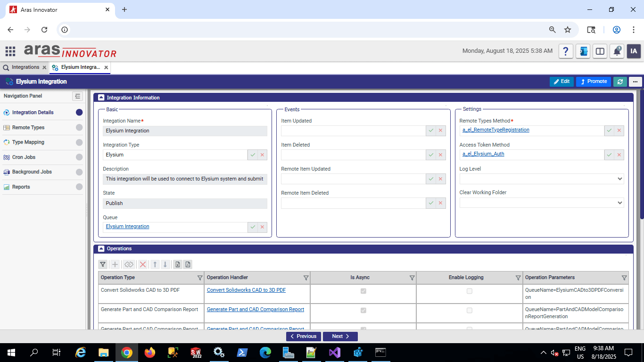Select Type Mapping step circle
Image resolution: width=644 pixels, height=362 pixels.
pos(79,142)
